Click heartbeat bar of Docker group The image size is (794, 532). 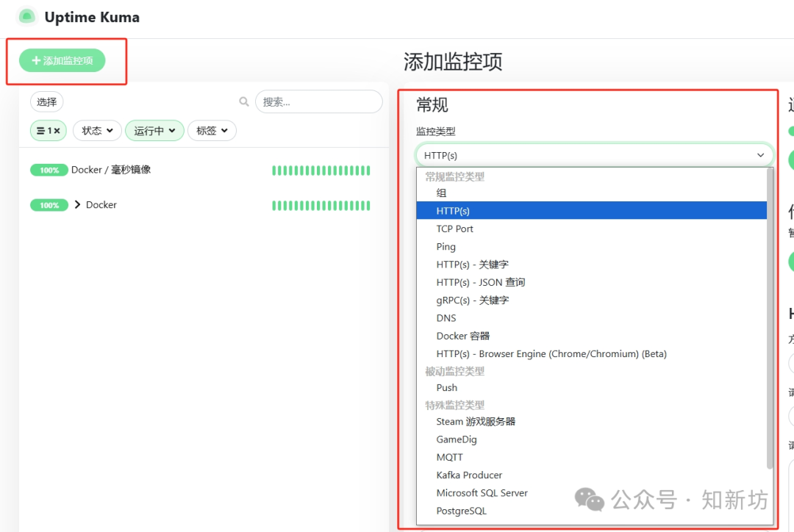321,206
